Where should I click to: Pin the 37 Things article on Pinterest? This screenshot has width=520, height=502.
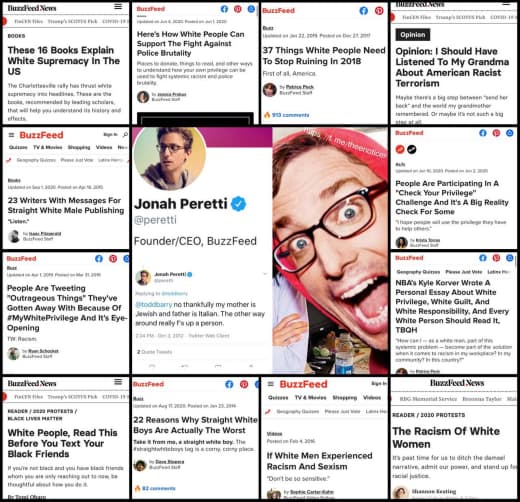pyautogui.click(x=379, y=11)
